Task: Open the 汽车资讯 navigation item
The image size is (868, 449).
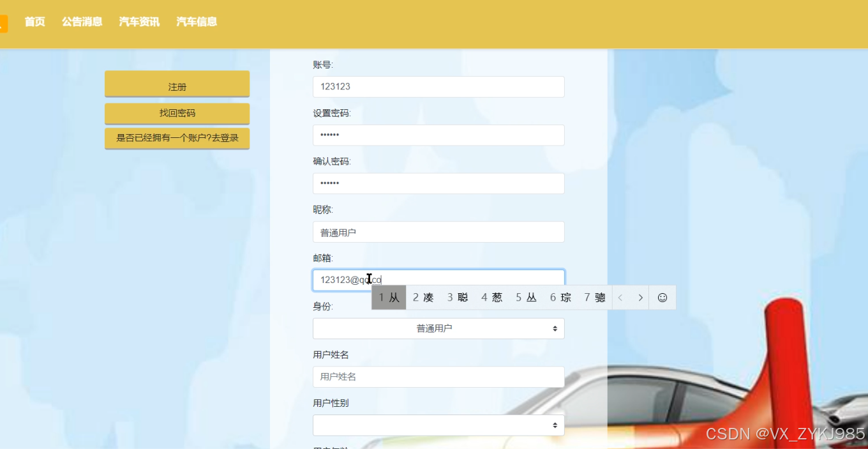Action: coord(139,22)
